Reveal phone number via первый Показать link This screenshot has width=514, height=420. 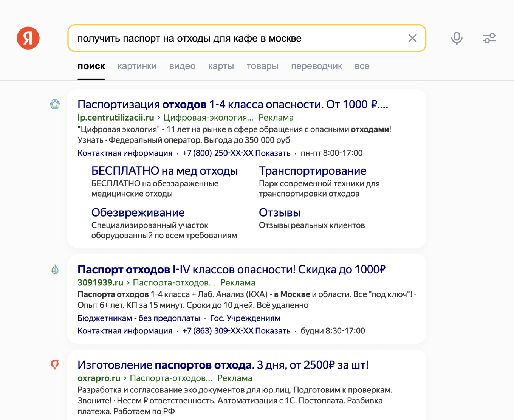coord(273,153)
